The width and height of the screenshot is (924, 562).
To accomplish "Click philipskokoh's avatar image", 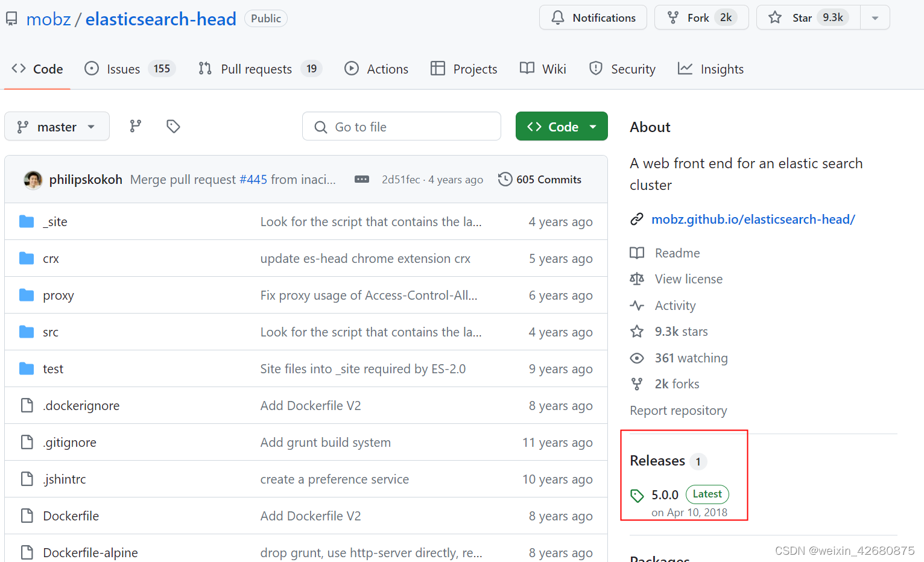I will [33, 180].
